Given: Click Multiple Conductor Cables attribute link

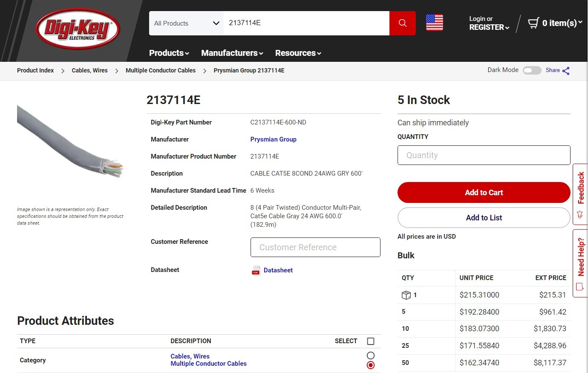Looking at the screenshot, I should (x=209, y=364).
